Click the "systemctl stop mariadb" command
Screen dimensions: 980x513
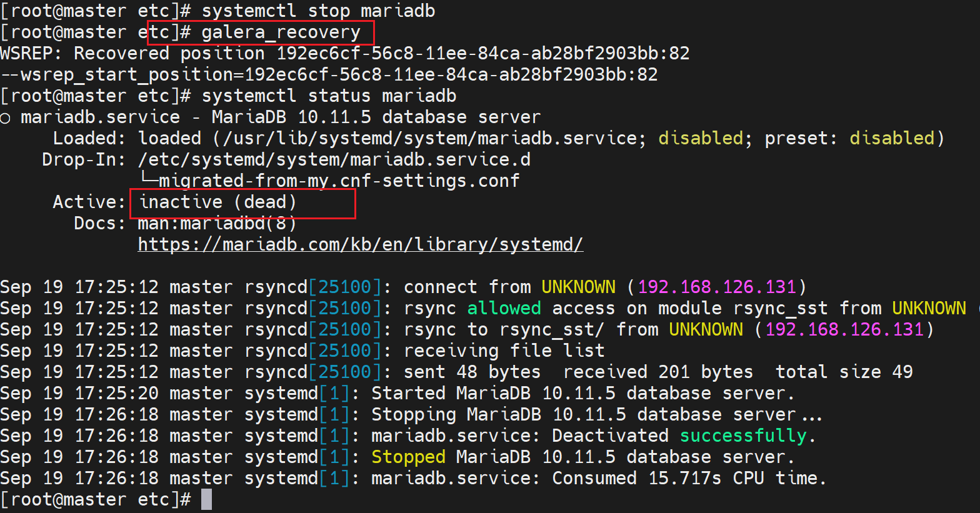318,11
